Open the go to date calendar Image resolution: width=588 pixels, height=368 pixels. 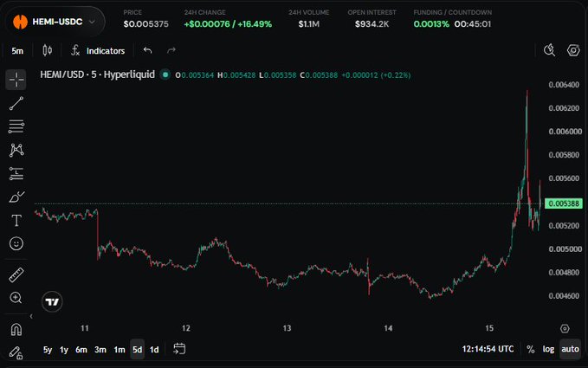click(x=179, y=349)
